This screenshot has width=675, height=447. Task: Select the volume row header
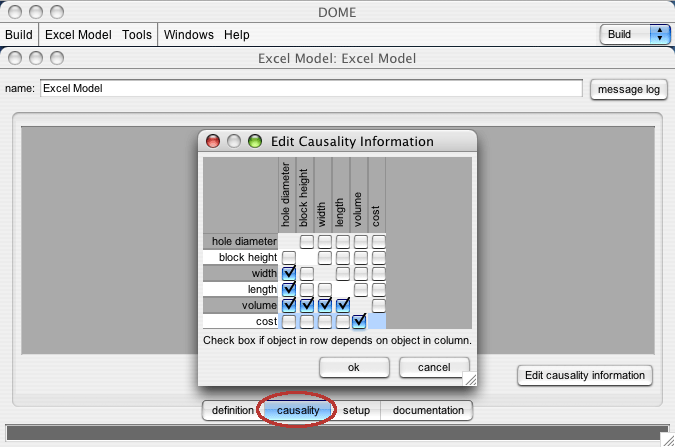(241, 305)
